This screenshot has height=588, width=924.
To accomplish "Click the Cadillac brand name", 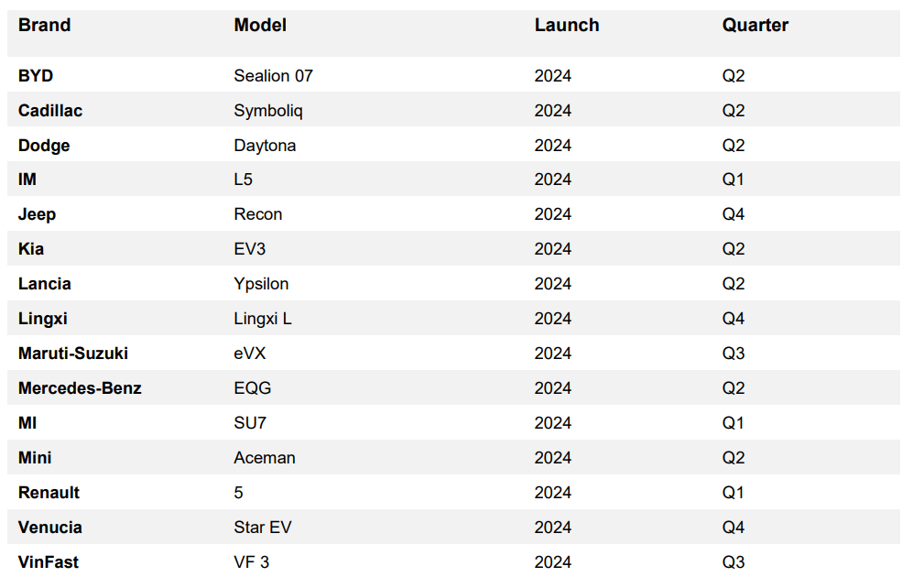I will click(x=50, y=111).
